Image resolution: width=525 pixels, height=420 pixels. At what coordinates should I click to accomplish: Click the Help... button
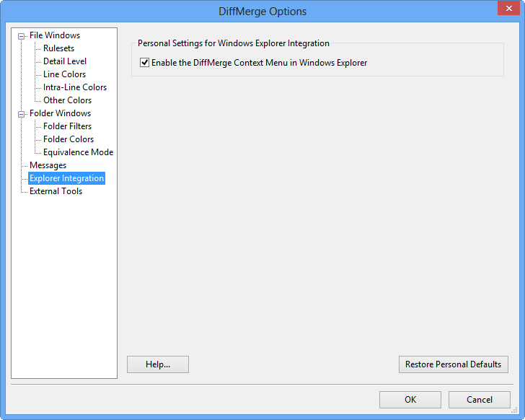(157, 364)
